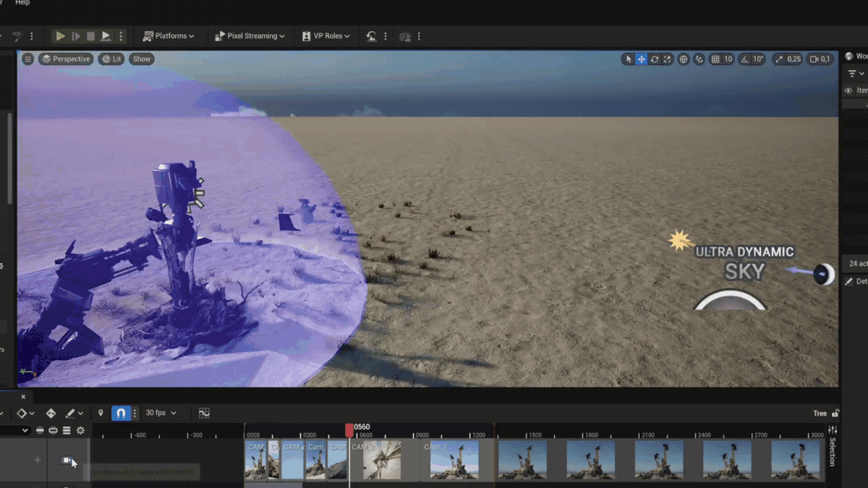Select the translate (move) gizmo tool
Image resolution: width=868 pixels, height=488 pixels.
(642, 59)
